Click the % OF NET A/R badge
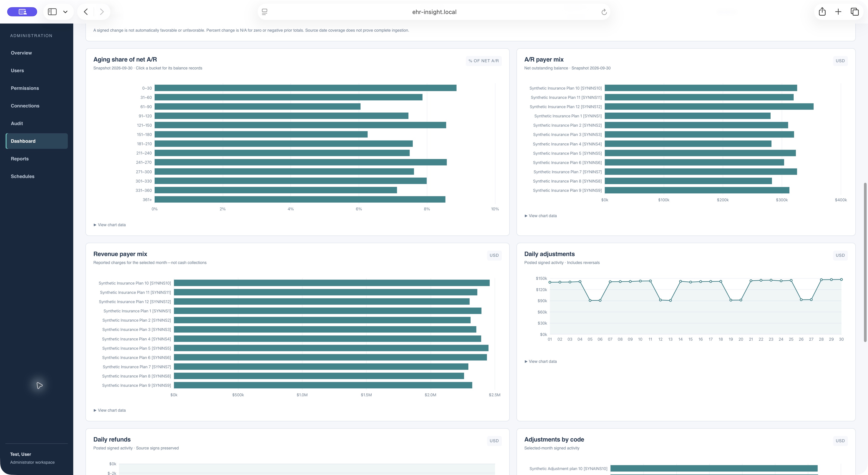Image resolution: width=868 pixels, height=475 pixels. [484, 61]
